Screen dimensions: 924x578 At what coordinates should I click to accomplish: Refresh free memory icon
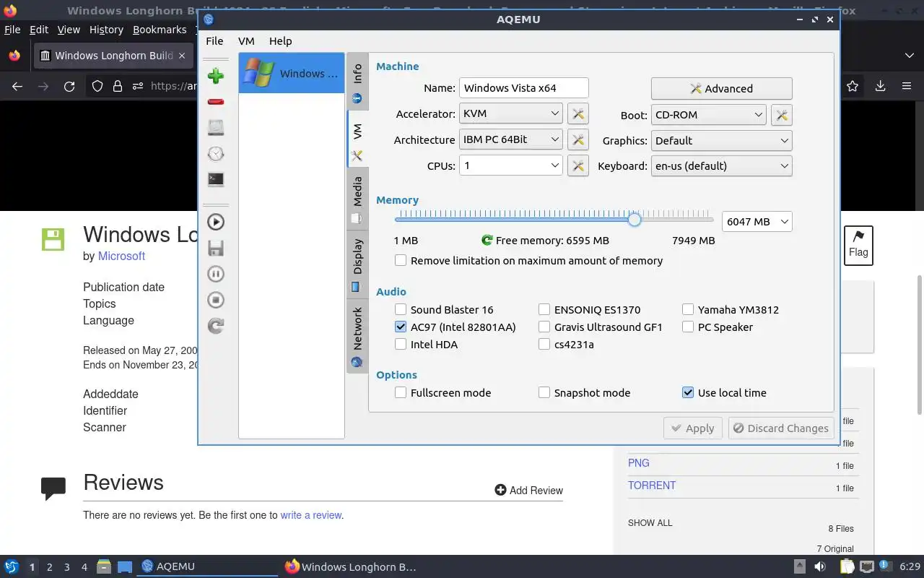click(487, 240)
